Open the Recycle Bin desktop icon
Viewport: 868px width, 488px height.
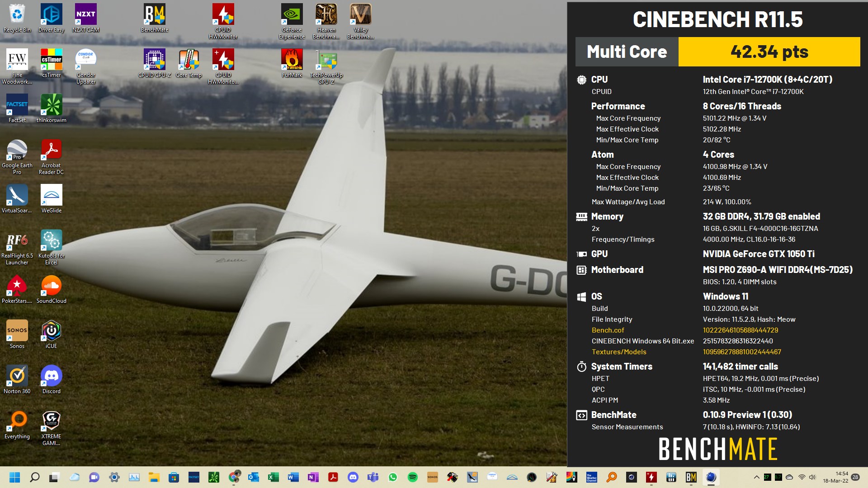(17, 19)
